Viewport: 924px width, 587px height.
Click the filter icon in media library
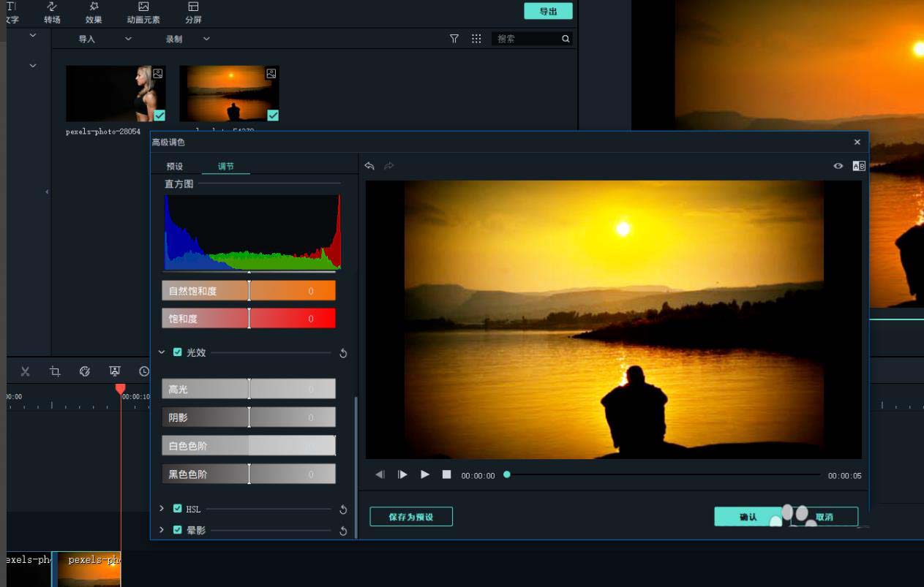pyautogui.click(x=454, y=39)
